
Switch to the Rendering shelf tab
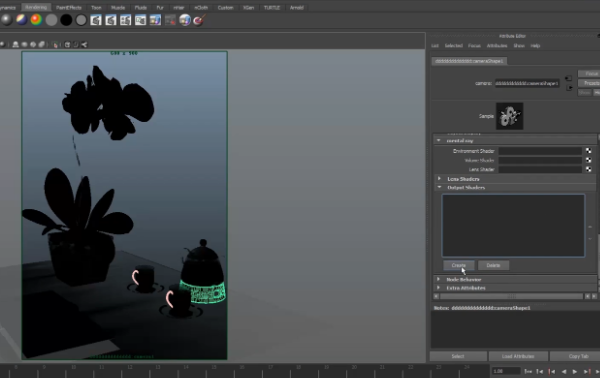click(36, 7)
